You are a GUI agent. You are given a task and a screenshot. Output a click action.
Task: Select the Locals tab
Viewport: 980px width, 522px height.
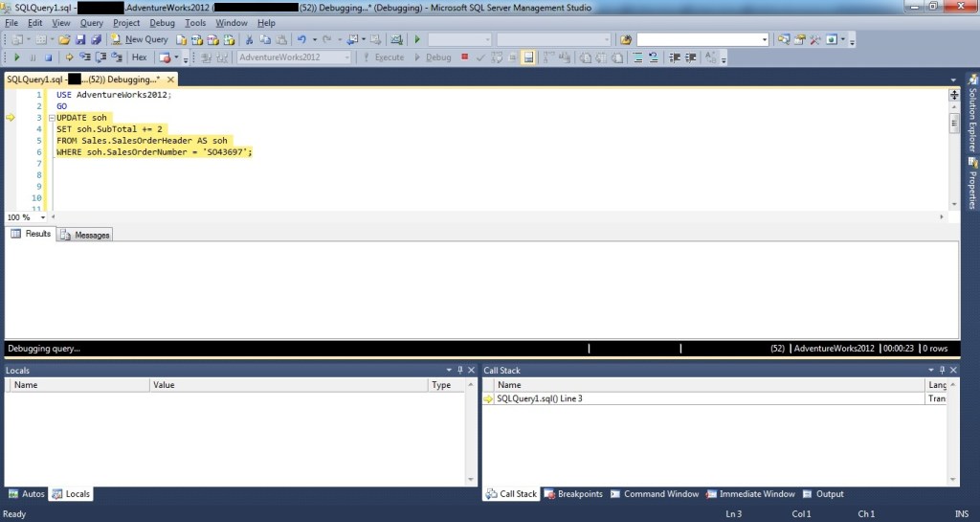pos(71,494)
